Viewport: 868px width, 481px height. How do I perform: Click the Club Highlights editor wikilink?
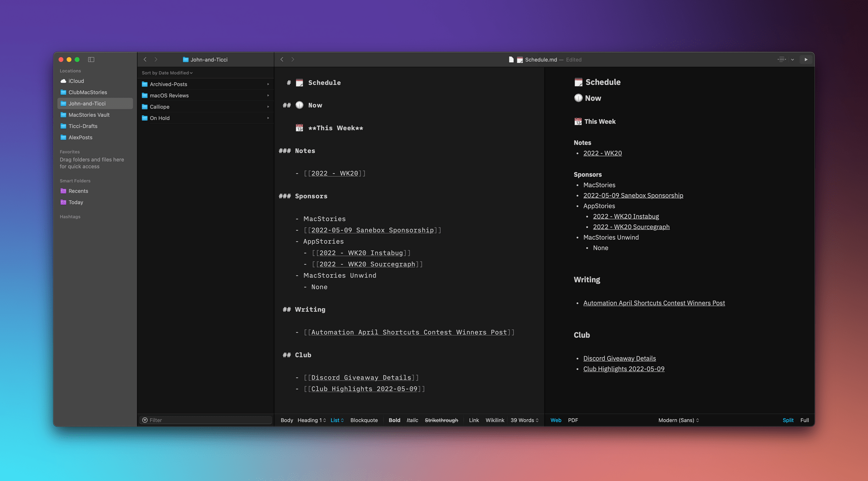364,389
